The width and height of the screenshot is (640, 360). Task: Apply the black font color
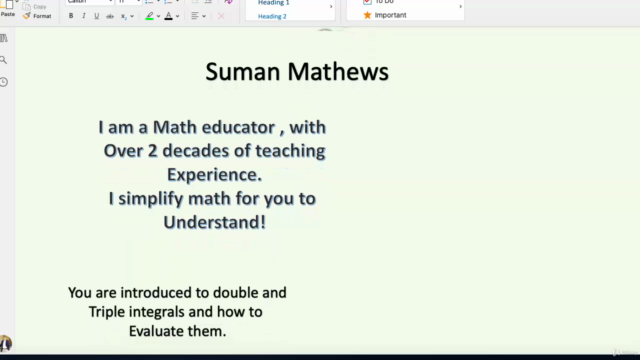169,16
